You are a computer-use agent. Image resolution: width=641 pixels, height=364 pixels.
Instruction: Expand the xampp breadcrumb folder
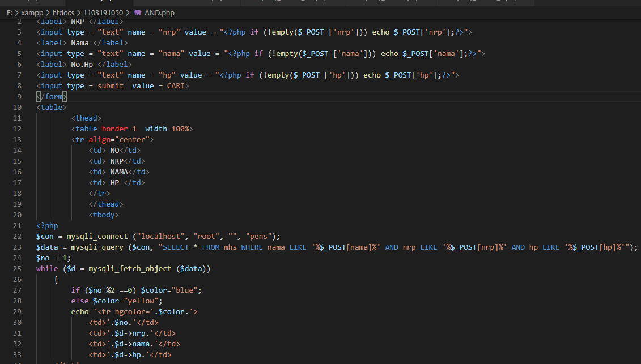(32, 12)
